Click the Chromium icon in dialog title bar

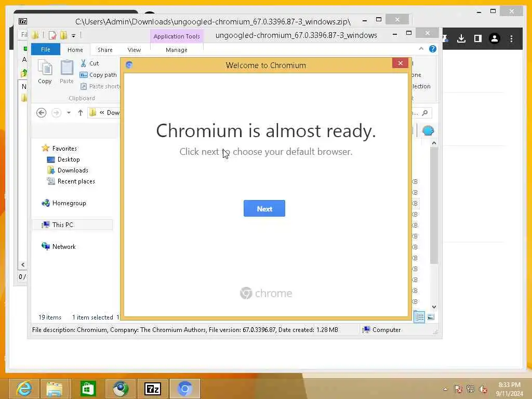[x=129, y=65]
